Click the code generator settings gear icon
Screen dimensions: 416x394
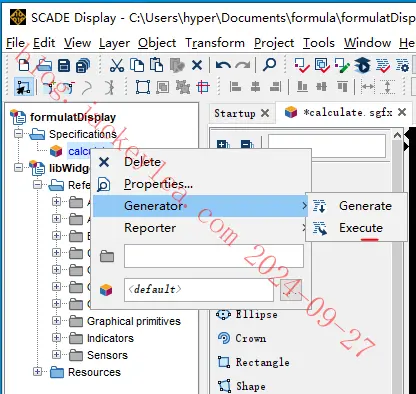[402, 65]
